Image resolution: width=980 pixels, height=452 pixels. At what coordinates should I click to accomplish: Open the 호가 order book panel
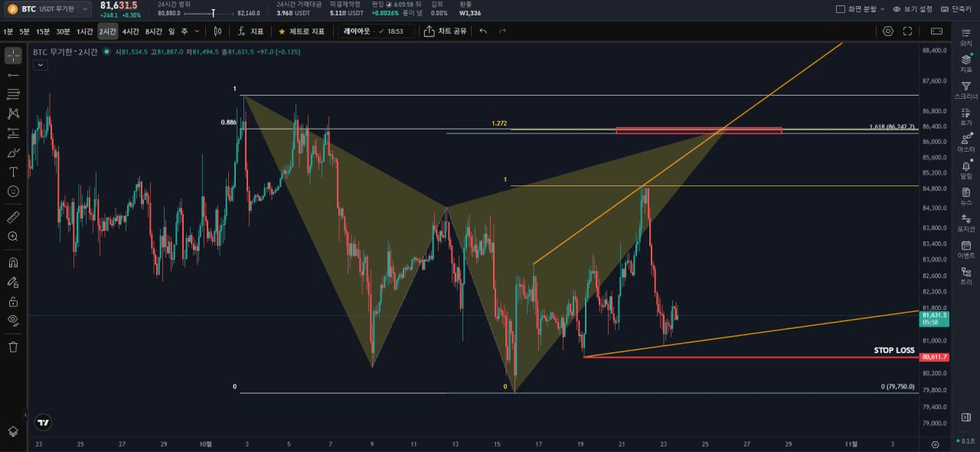point(966,116)
